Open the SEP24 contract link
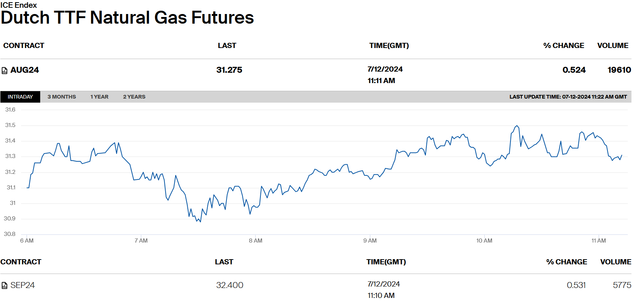Viewport: 644px width, 302px height. 22,285
